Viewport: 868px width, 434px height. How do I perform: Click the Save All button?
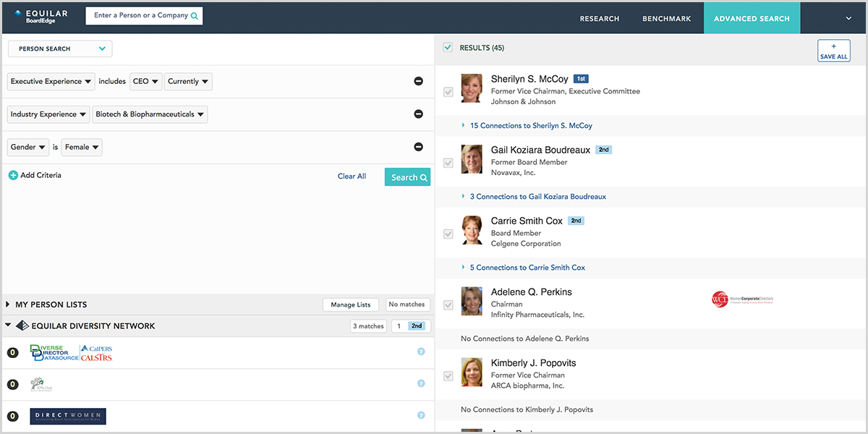(x=833, y=51)
